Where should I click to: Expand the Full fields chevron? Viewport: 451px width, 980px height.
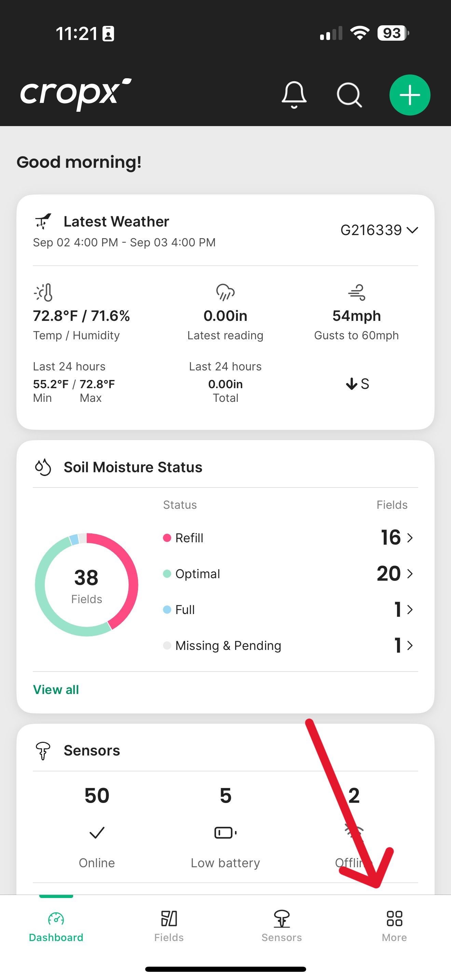[410, 610]
